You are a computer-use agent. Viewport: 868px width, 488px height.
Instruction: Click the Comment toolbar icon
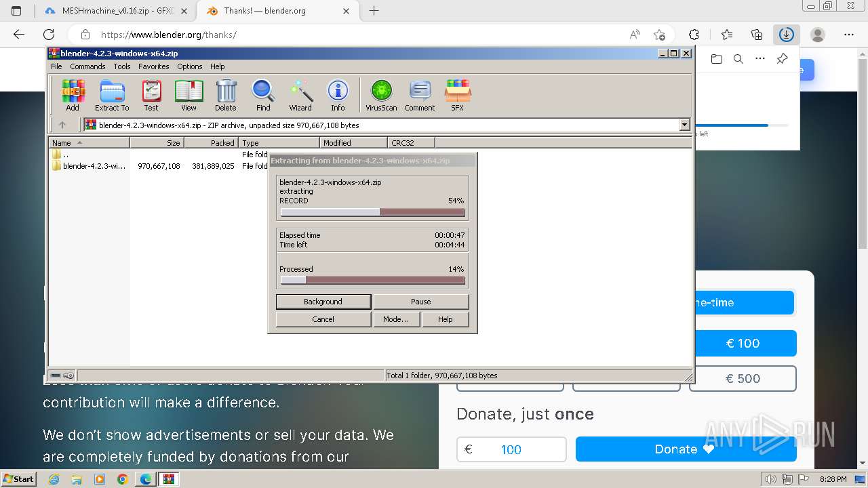click(420, 96)
